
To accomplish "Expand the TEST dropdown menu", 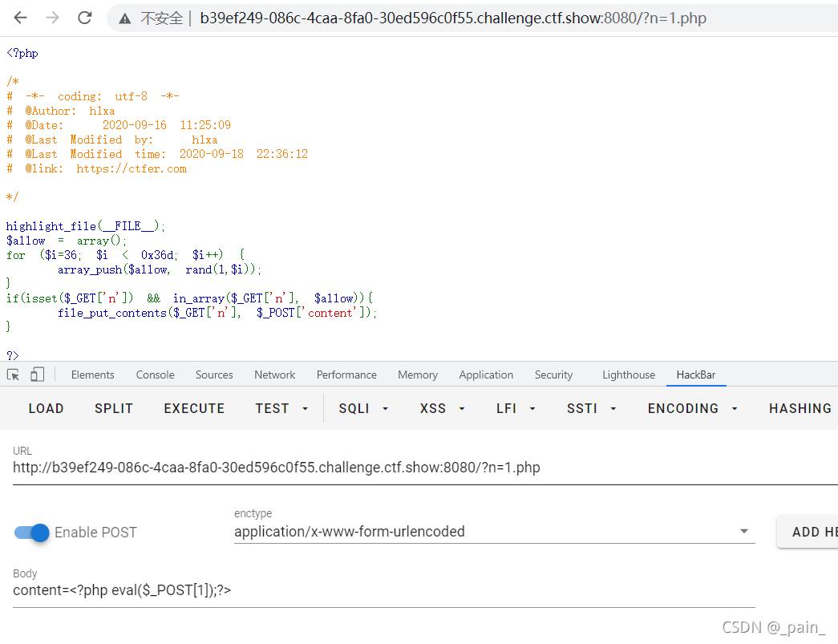I will [x=281, y=408].
